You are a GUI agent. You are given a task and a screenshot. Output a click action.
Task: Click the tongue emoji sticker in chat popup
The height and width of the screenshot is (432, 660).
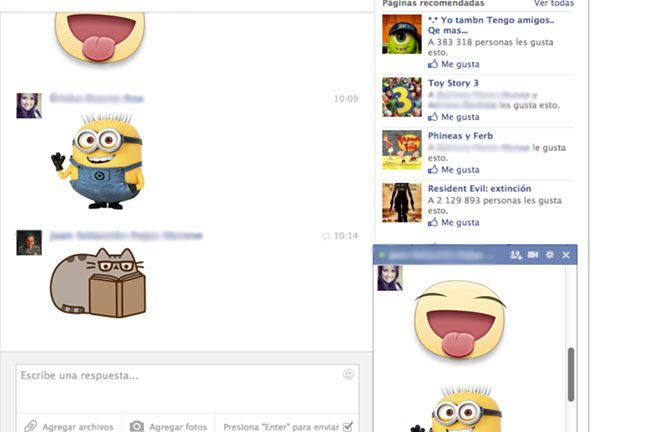click(460, 320)
